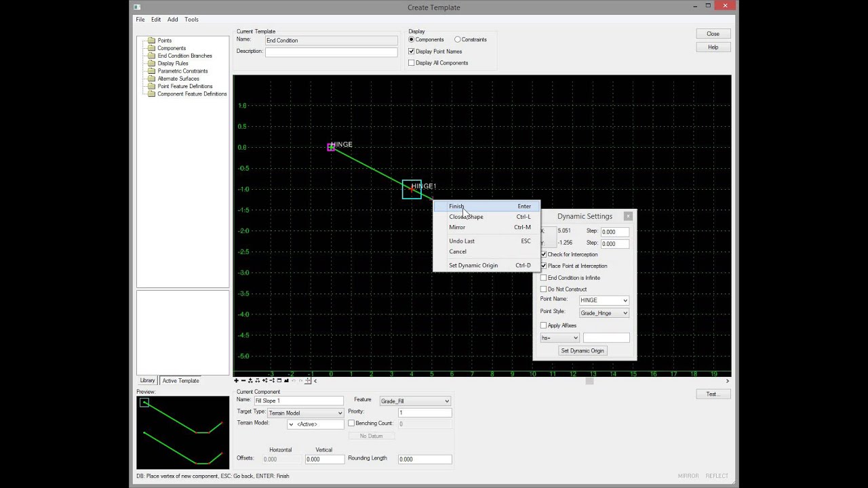868x488 pixels.
Task: Click the Current Template Name field
Action: click(332, 41)
